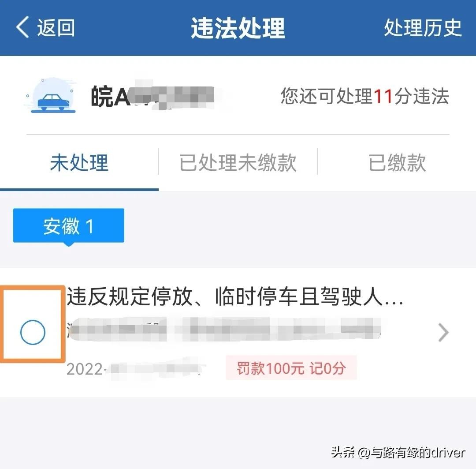The image size is (476, 469).
Task: Open violation details via right chevron
Action: click(x=443, y=333)
